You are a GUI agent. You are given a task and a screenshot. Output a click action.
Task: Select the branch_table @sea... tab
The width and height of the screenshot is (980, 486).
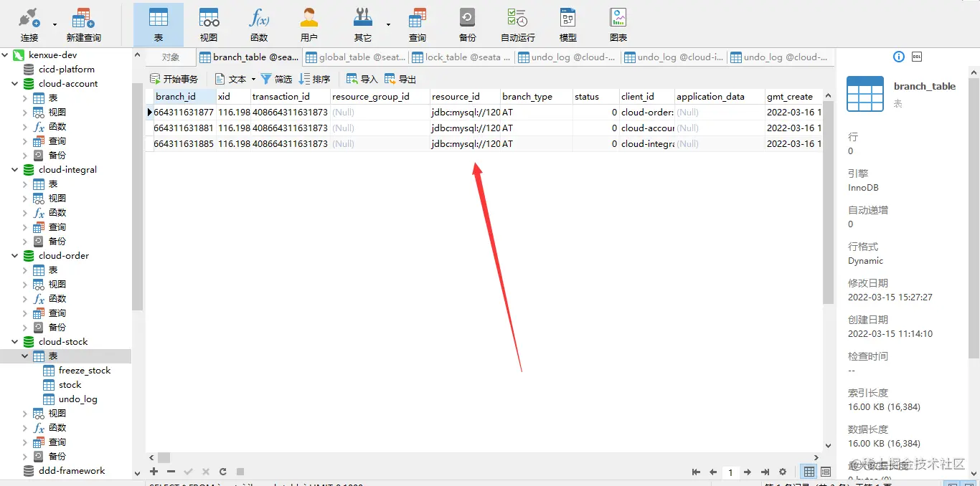(x=249, y=57)
